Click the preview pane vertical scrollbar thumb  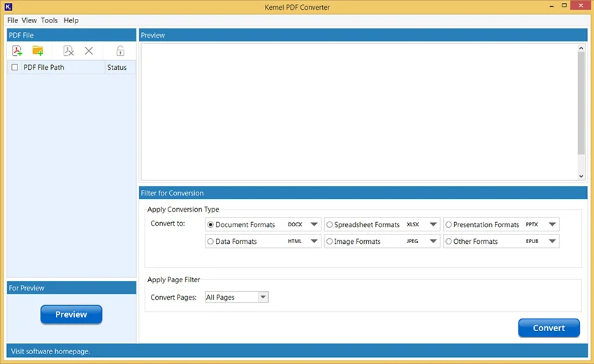(581, 103)
